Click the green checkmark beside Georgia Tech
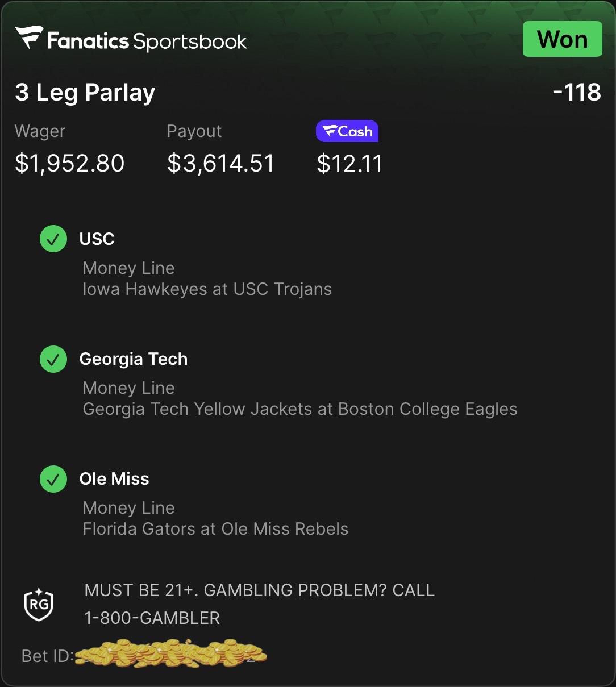The width and height of the screenshot is (616, 687). click(53, 359)
